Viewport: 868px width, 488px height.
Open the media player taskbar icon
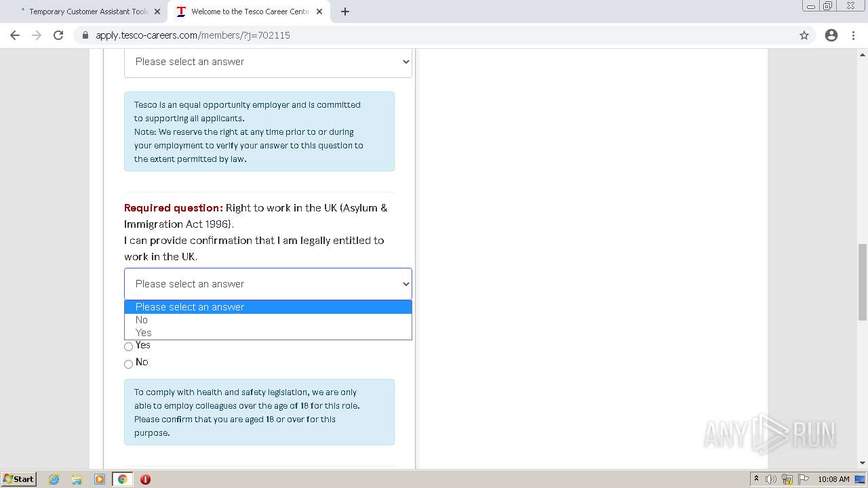pos(100,479)
